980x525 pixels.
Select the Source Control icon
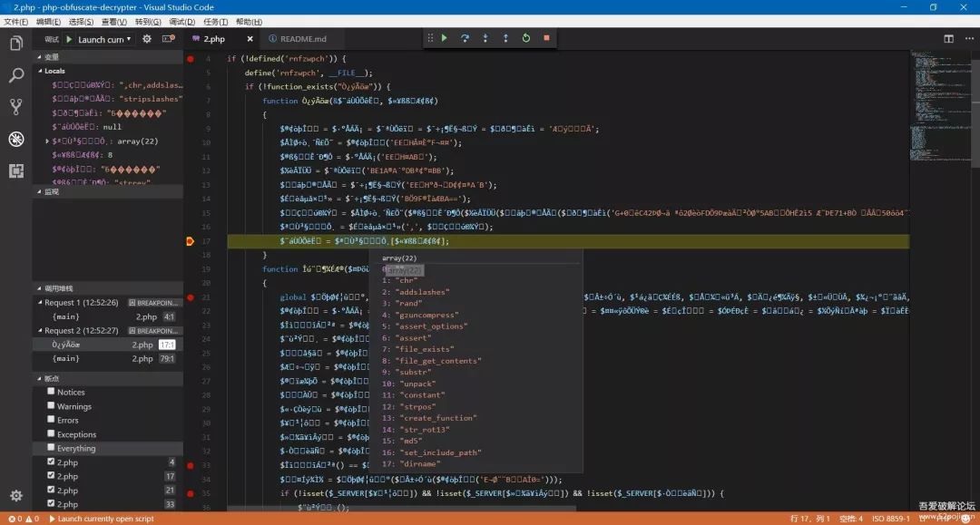pos(15,107)
